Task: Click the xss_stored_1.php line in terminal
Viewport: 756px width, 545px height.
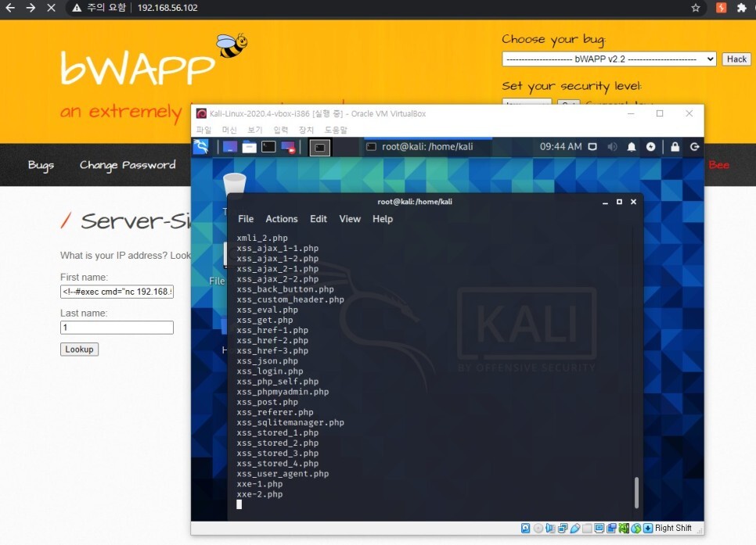Action: coord(278,432)
